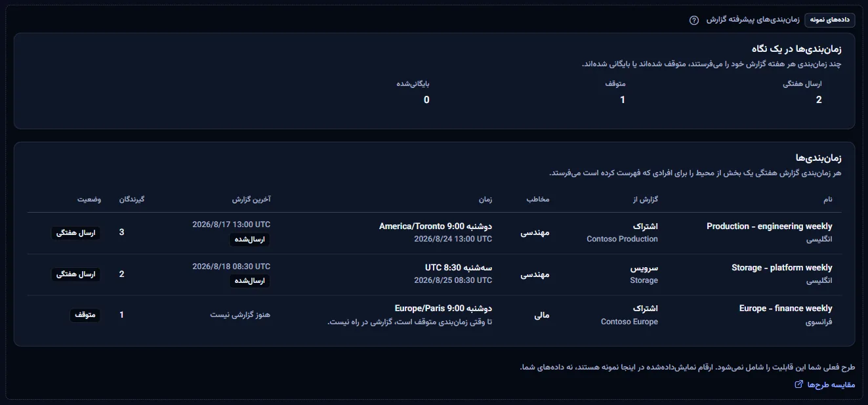The height and width of the screenshot is (405, 868).
Task: Click ارسال هفتگی status badge in Production row
Action: (76, 233)
